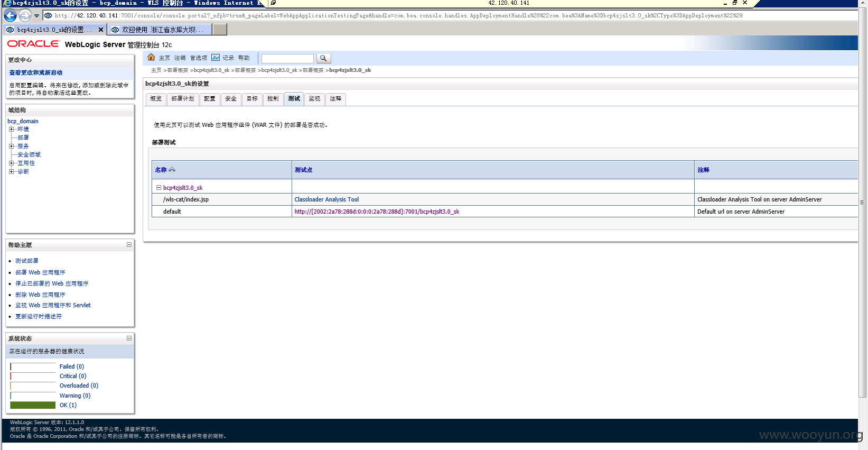Open 帮助 in the toolbar
The width and height of the screenshot is (868, 450).
[244, 58]
